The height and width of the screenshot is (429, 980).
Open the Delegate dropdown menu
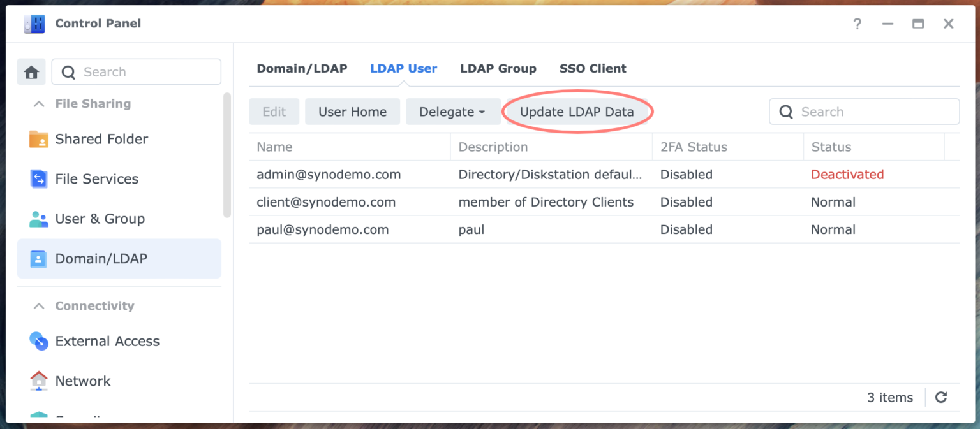coord(453,111)
